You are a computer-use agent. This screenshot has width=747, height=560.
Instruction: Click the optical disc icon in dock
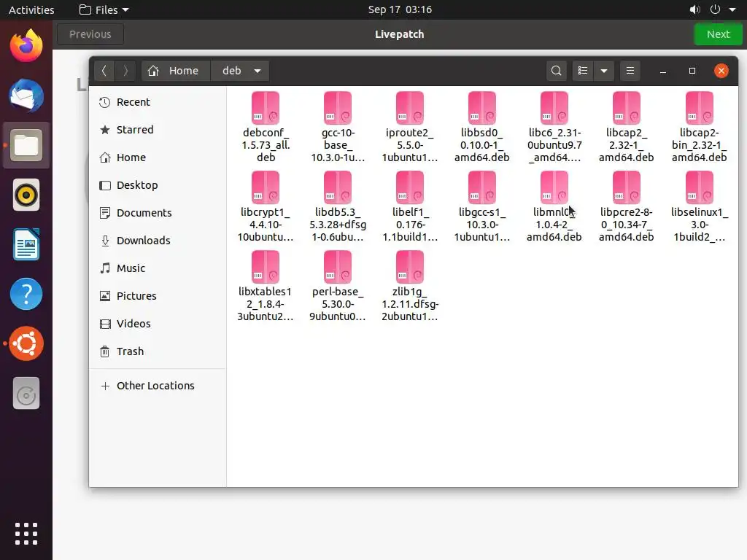(x=26, y=393)
